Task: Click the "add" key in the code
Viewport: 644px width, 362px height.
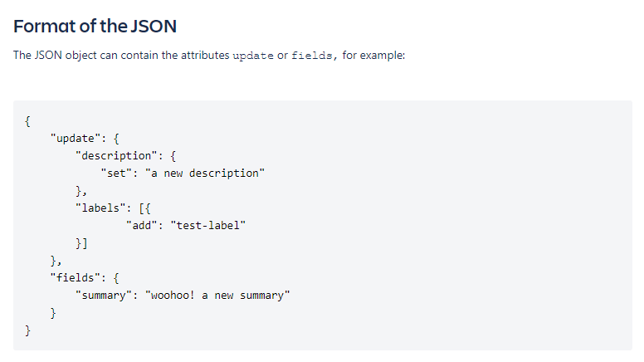Action: pos(142,226)
